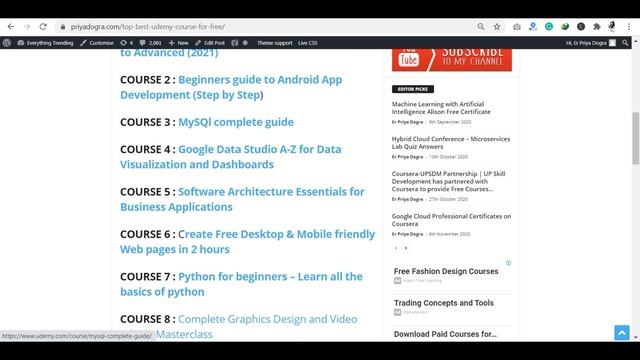The height and width of the screenshot is (360, 640).
Task: Open Coursera-UPSDM Partnership article
Action: tap(449, 181)
